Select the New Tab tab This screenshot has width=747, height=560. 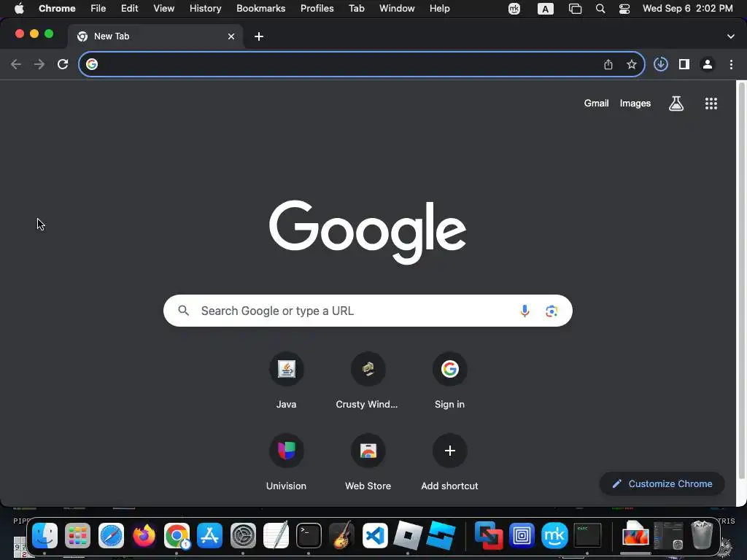pyautogui.click(x=155, y=36)
